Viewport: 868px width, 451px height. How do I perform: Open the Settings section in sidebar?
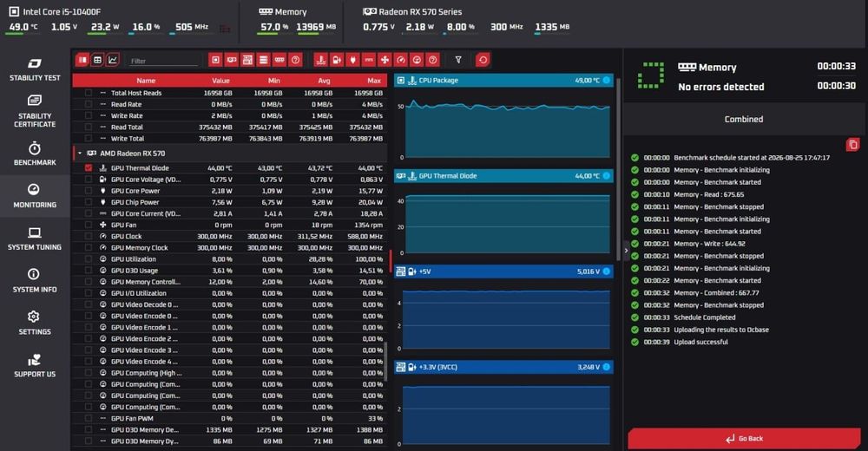(35, 324)
